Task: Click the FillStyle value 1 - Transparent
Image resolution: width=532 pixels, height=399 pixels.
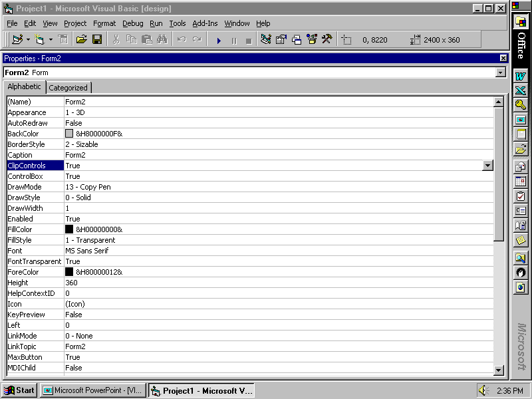Action: [90, 240]
